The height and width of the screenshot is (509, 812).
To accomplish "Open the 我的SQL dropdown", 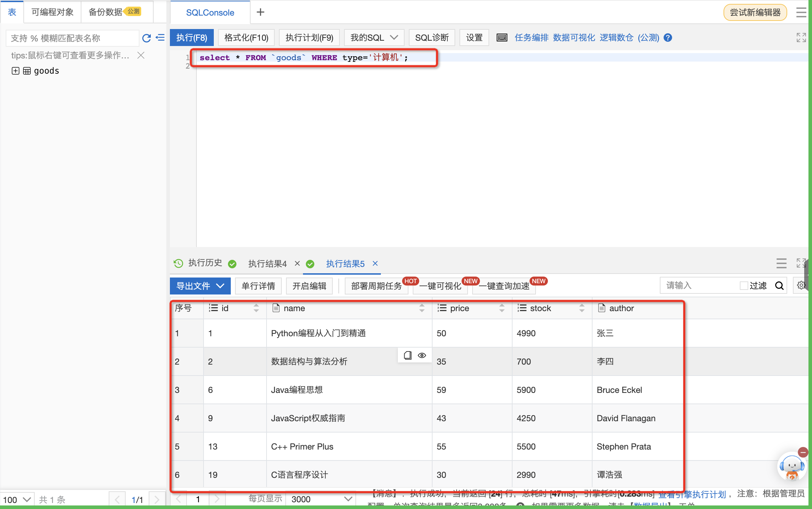I will point(374,38).
